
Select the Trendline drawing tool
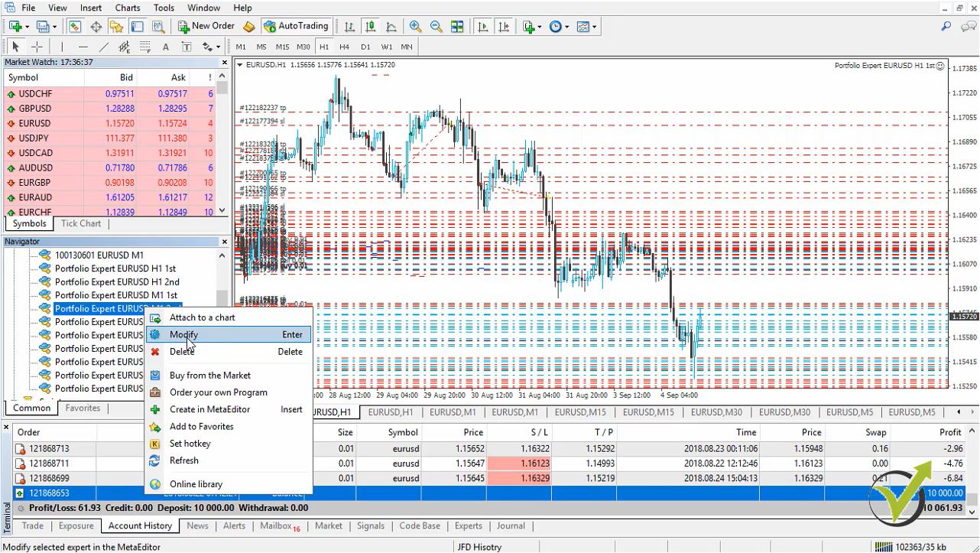click(104, 47)
